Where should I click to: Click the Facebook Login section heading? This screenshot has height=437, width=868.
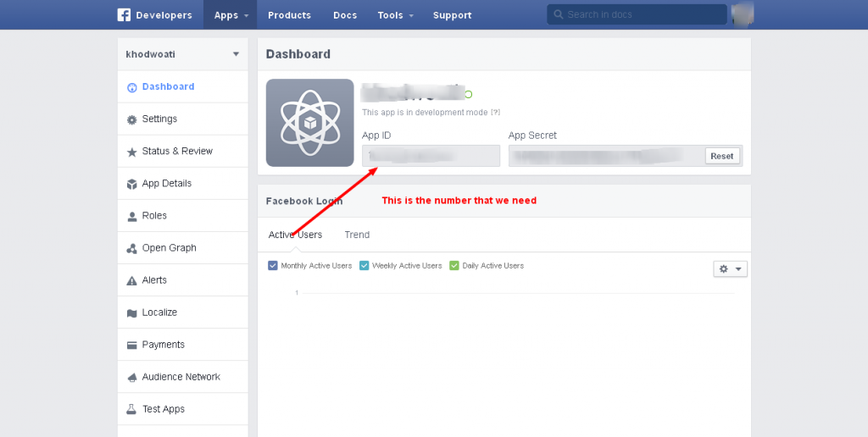point(304,201)
